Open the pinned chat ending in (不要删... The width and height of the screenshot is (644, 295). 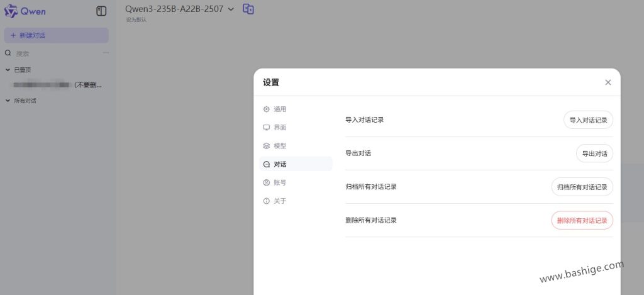click(x=57, y=85)
